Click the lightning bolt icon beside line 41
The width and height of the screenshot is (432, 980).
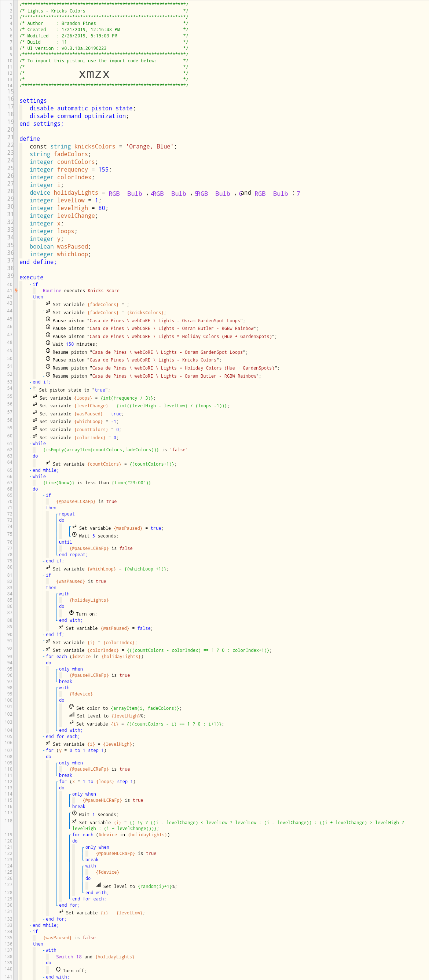(x=16, y=291)
